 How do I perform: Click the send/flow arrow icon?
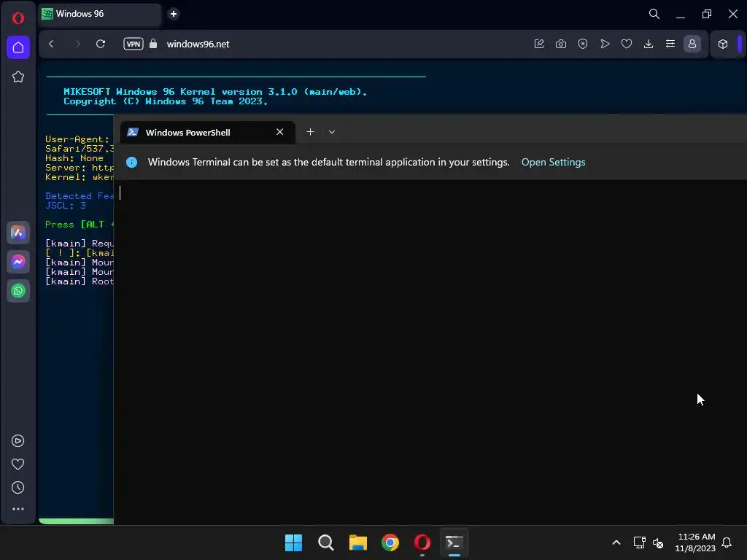(605, 44)
